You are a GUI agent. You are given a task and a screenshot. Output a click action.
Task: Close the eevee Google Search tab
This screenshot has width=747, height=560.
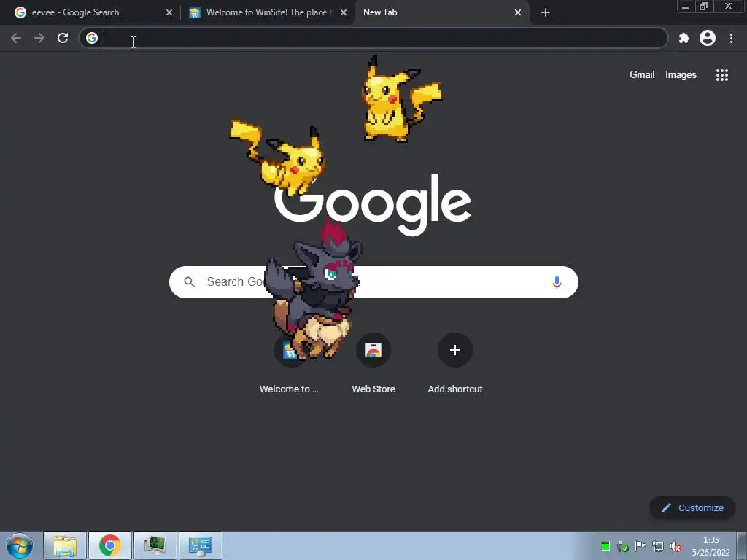pyautogui.click(x=169, y=12)
